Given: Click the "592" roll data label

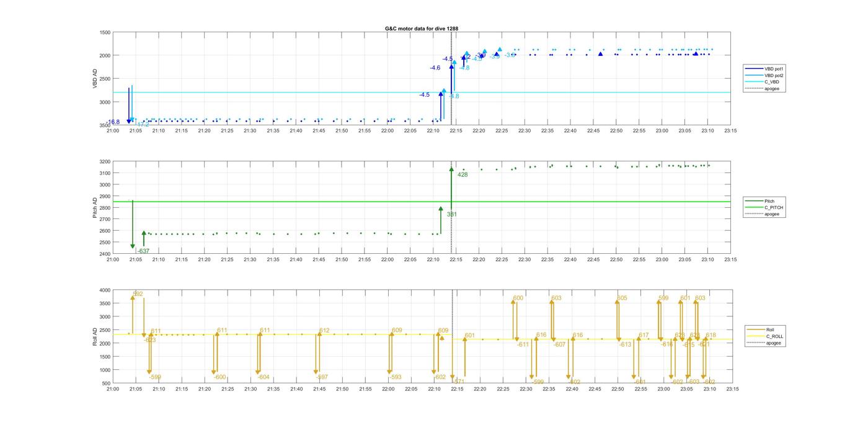Looking at the screenshot, I should tap(138, 294).
